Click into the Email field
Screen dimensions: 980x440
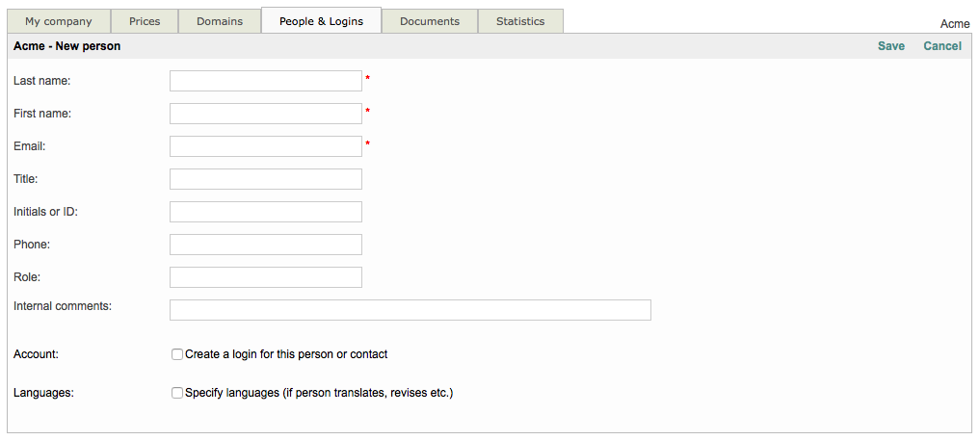[266, 146]
